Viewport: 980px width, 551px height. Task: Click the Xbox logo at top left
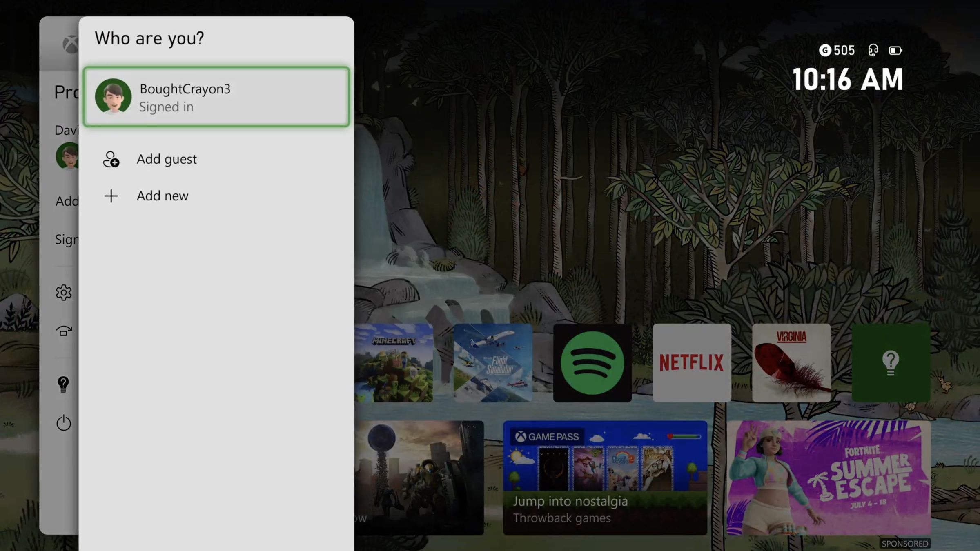[70, 44]
